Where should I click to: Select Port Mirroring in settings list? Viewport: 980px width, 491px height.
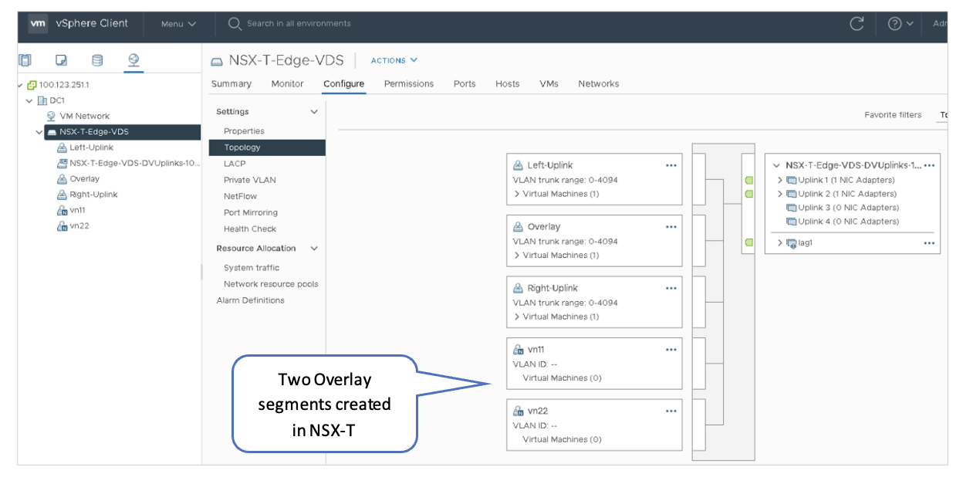tap(250, 212)
